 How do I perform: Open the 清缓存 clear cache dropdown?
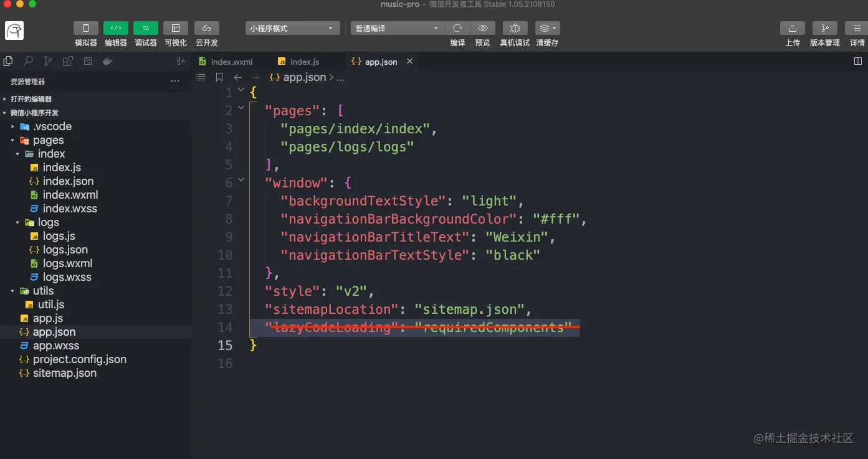click(x=547, y=28)
